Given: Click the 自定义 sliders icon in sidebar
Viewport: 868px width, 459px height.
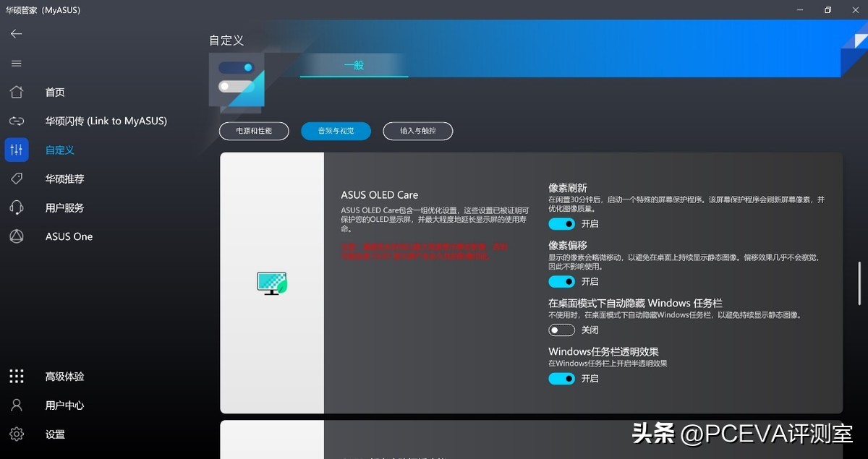Looking at the screenshot, I should (16, 150).
